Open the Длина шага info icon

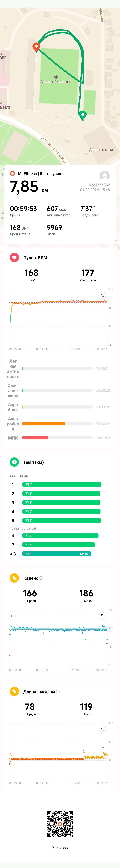click(58, 691)
